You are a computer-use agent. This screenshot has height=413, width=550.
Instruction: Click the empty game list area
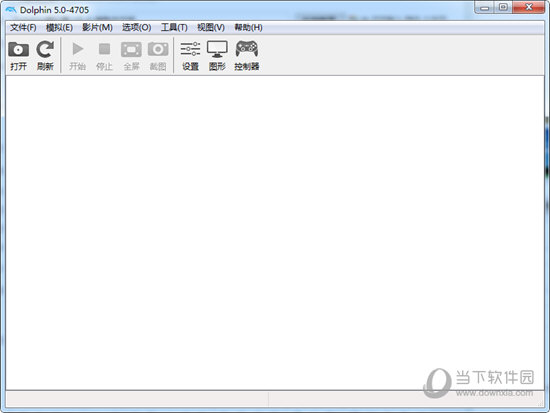pos(275,232)
